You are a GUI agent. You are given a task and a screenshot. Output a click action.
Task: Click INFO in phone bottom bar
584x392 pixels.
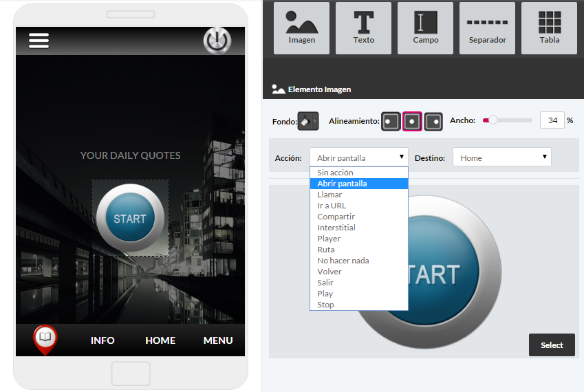pos(102,340)
